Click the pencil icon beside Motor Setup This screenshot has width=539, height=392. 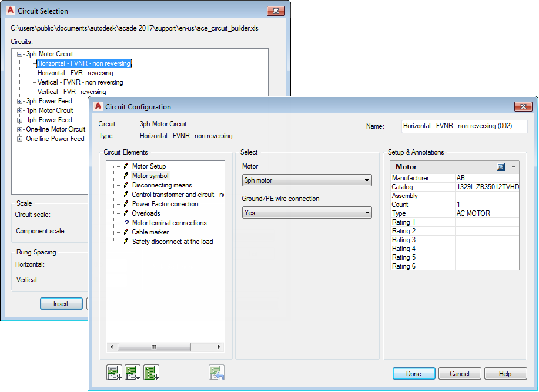[x=126, y=166]
